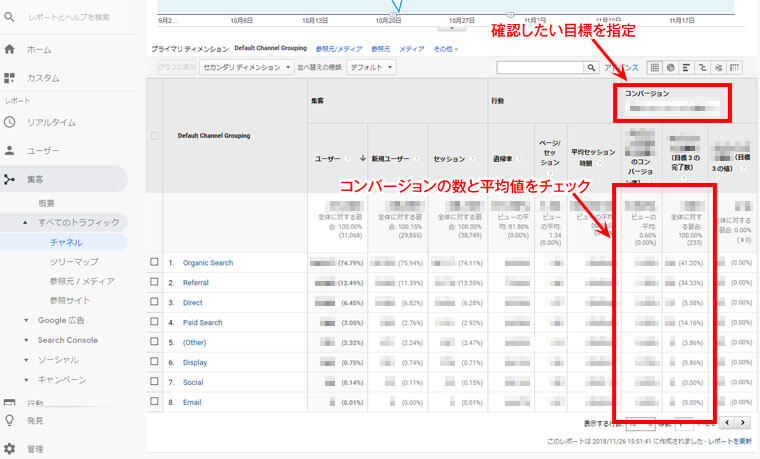
Task: Select 参照元/メディア primary dimension link
Action: 339,49
